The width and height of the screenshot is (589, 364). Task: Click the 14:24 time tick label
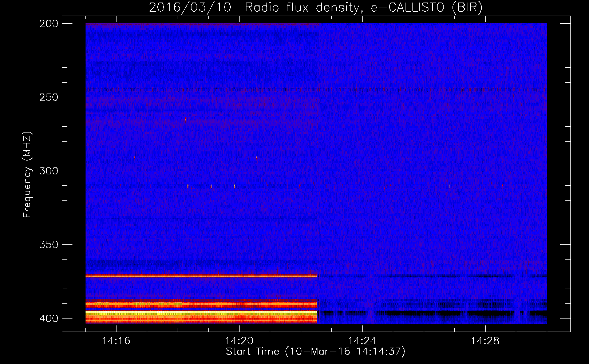tap(362, 341)
